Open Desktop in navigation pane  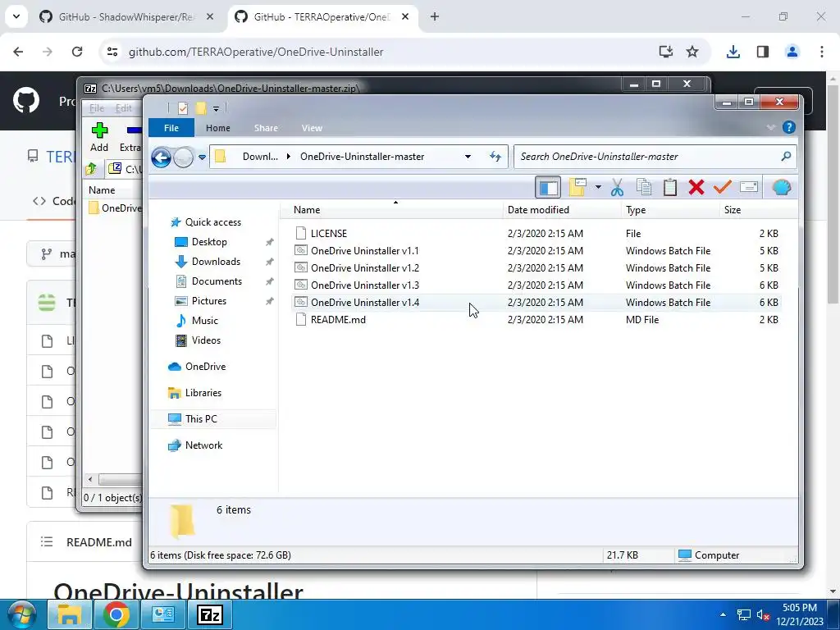(x=209, y=242)
